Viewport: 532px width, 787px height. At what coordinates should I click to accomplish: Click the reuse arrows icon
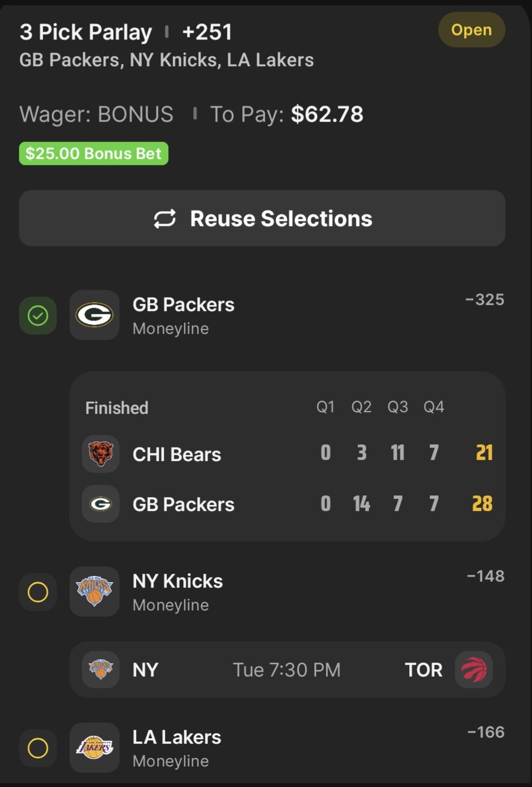165,219
